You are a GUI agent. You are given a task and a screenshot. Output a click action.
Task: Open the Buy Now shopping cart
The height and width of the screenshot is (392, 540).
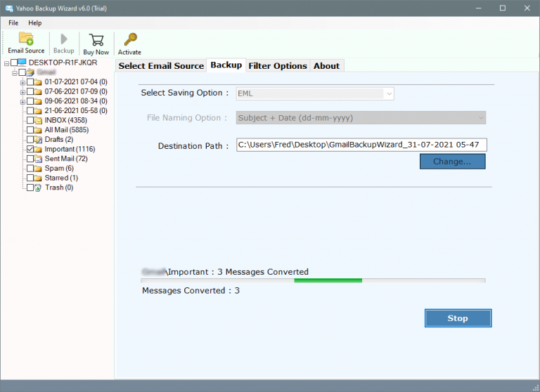point(96,39)
